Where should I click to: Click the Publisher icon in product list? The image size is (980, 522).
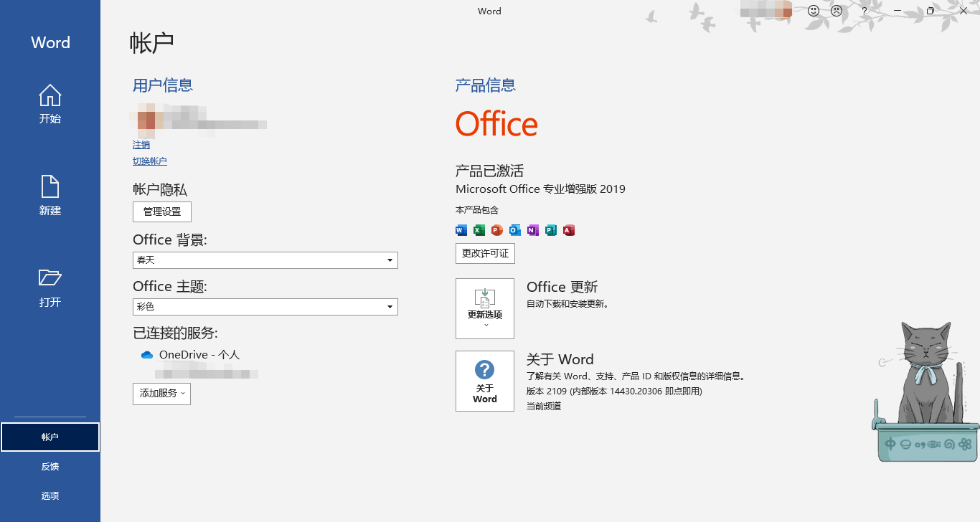(x=550, y=230)
